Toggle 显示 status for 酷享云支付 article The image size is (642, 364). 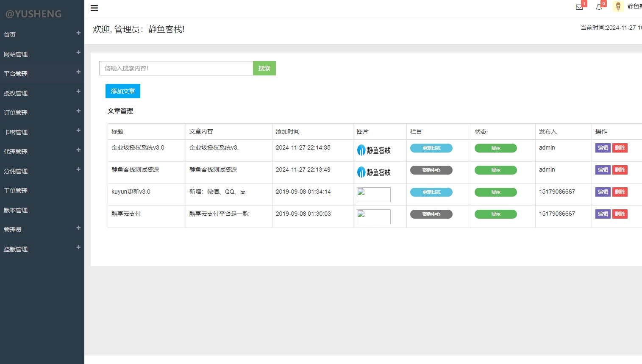pos(495,214)
